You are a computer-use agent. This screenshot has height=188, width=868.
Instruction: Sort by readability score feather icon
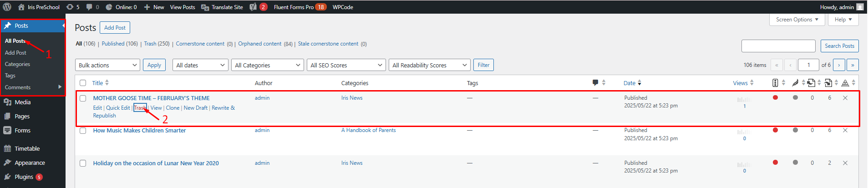pos(795,83)
